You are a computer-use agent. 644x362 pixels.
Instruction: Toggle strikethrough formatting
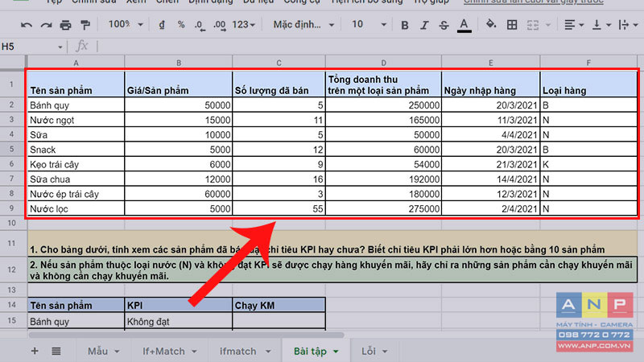444,25
